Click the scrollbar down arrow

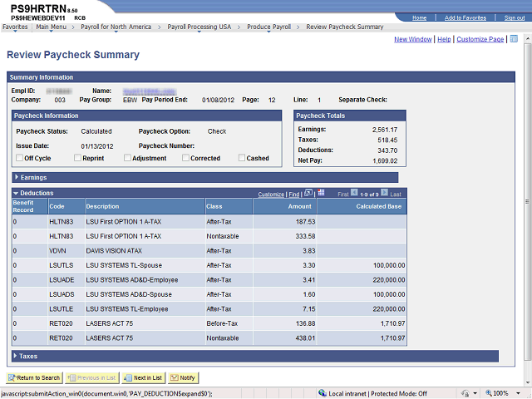tap(527, 382)
